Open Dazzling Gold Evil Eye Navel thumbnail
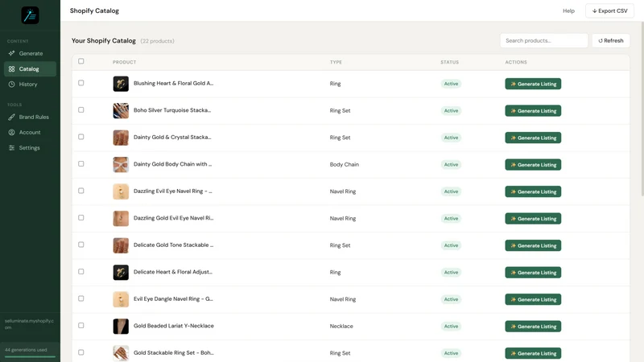This screenshot has width=644, height=362. click(x=121, y=218)
